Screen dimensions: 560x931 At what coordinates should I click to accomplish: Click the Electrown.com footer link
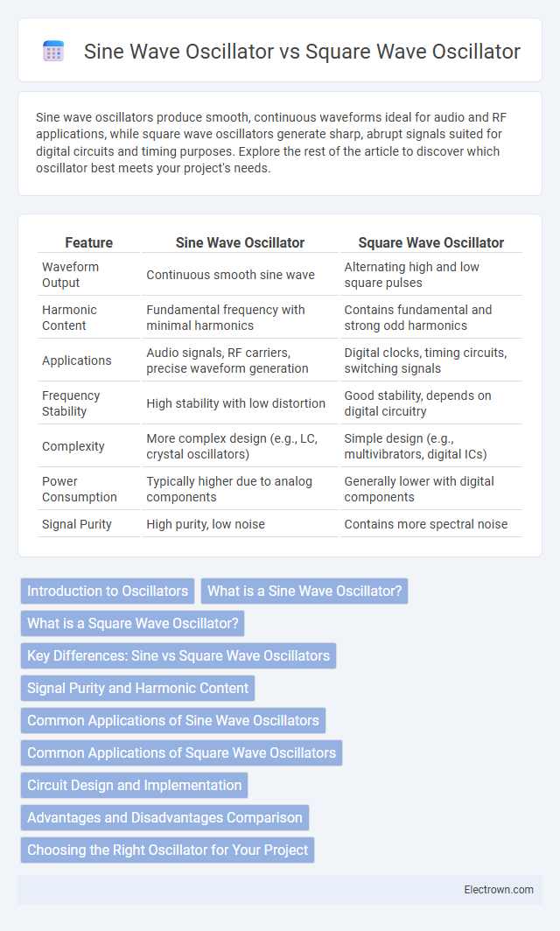point(499,889)
